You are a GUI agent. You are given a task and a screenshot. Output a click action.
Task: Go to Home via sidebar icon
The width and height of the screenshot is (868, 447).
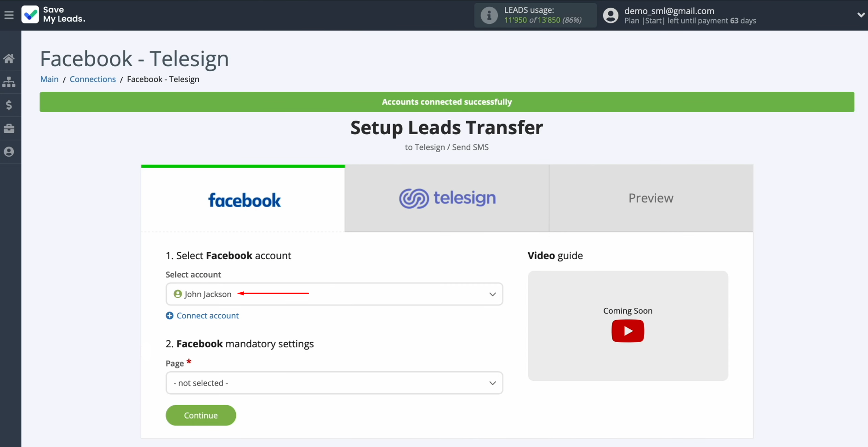(9, 58)
